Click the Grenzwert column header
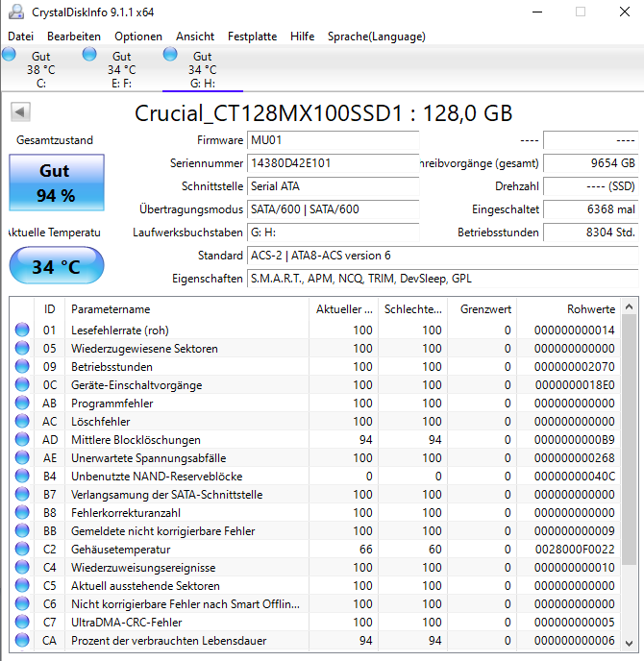Image resolution: width=644 pixels, height=661 pixels. 483,309
